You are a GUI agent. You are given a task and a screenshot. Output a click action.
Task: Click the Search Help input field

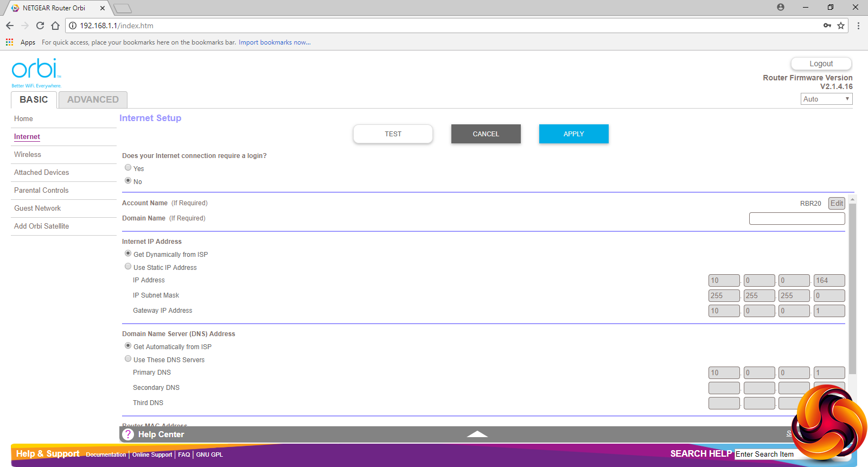pos(765,454)
